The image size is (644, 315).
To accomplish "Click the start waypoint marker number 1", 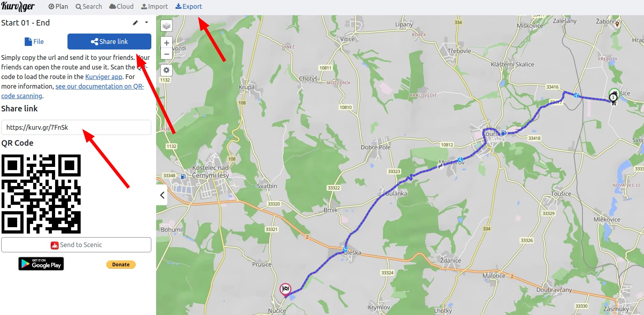I will 614,96.
